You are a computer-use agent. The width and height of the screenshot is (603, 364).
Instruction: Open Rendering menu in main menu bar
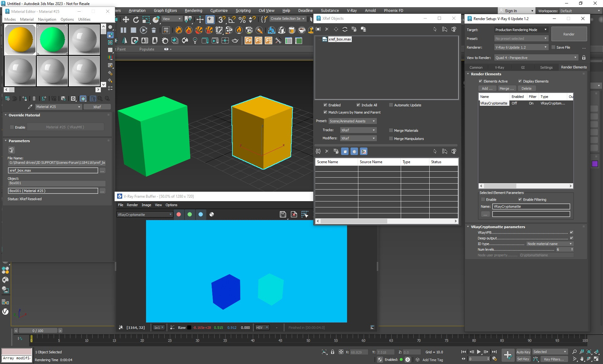(x=193, y=10)
